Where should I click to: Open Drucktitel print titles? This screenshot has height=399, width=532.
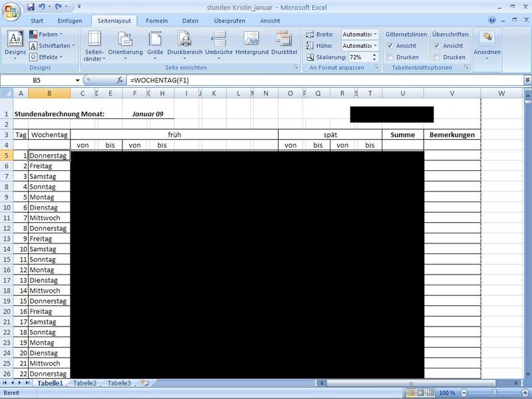(284, 43)
